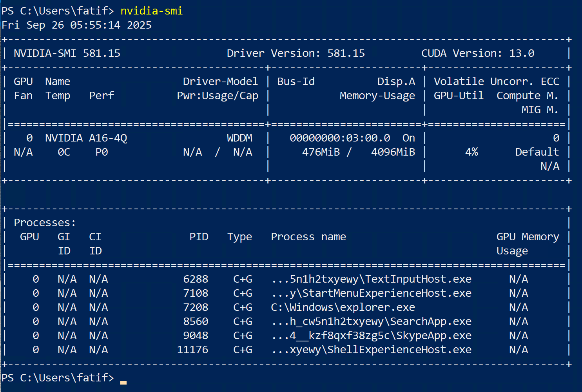Click the C:\Windows\explorer.exe process path
The height and width of the screenshot is (392, 582).
[343, 307]
